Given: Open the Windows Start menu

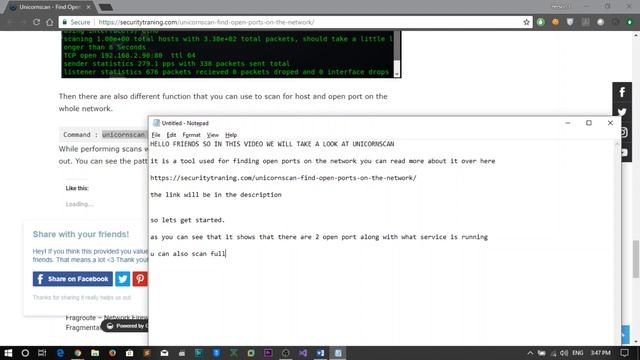Looking at the screenshot, I should (8, 353).
